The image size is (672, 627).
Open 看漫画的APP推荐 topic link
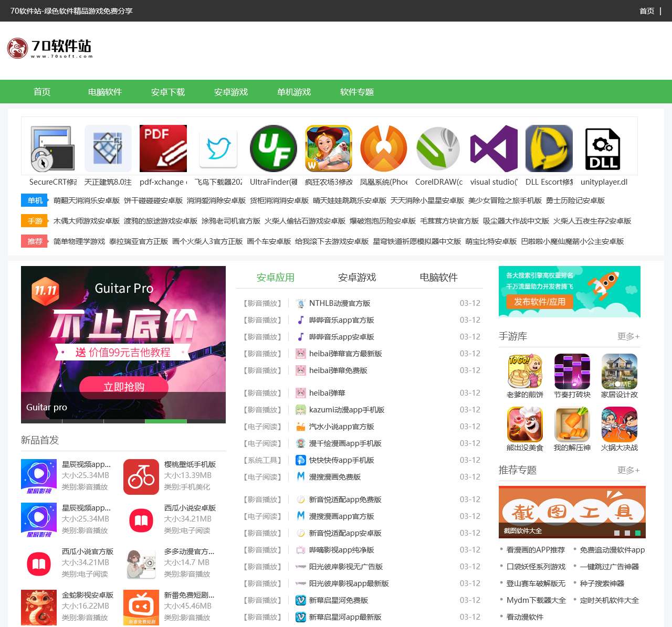coord(535,550)
